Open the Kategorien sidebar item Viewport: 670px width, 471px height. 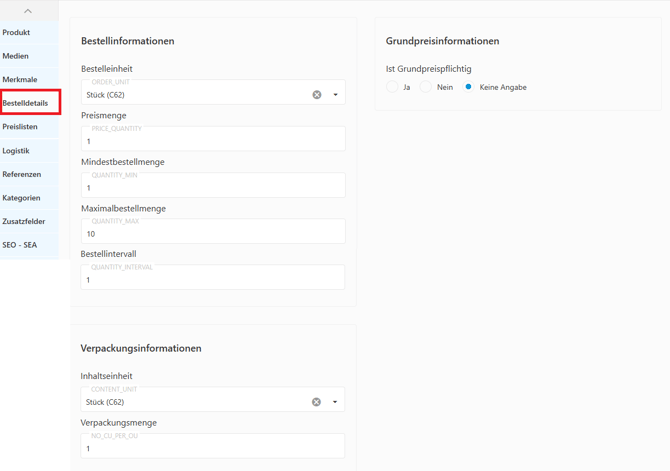click(x=22, y=198)
